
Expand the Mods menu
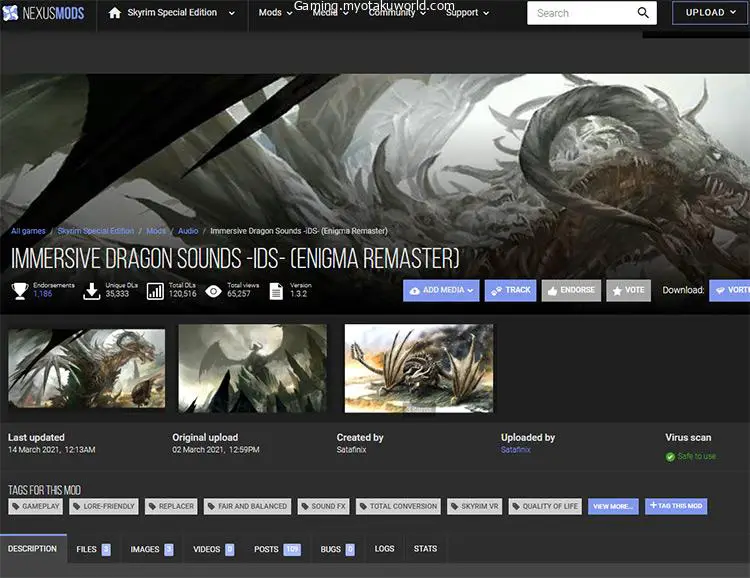click(275, 13)
